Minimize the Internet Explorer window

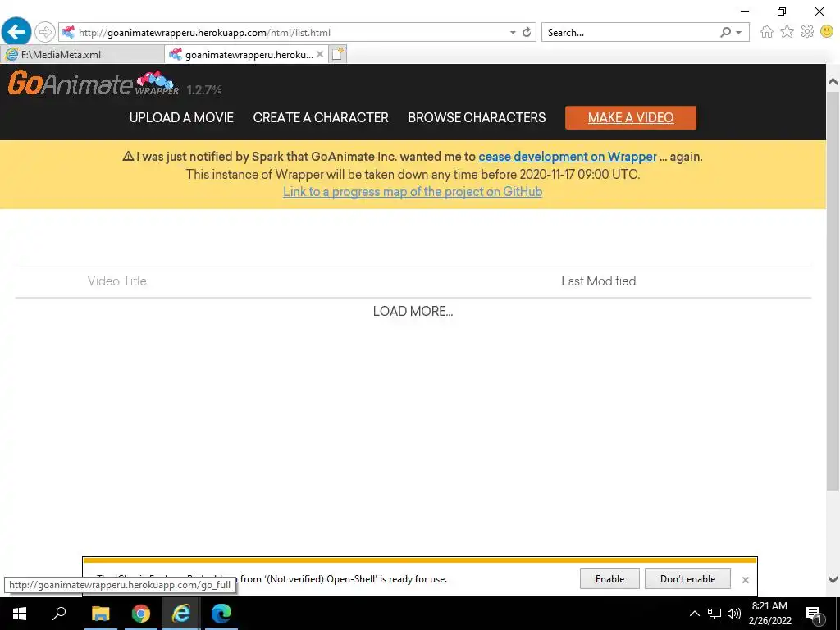coord(745,11)
